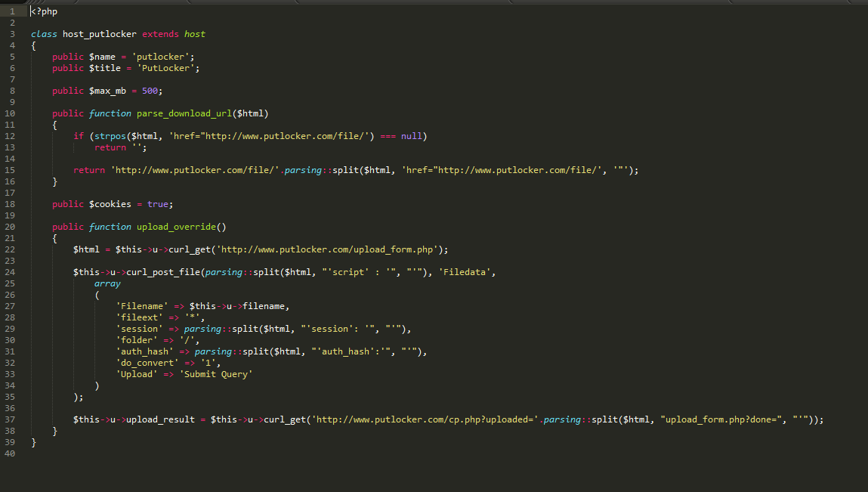Click the "<?php" opening tag on line 1
This screenshot has height=492, width=868.
pyautogui.click(x=45, y=11)
